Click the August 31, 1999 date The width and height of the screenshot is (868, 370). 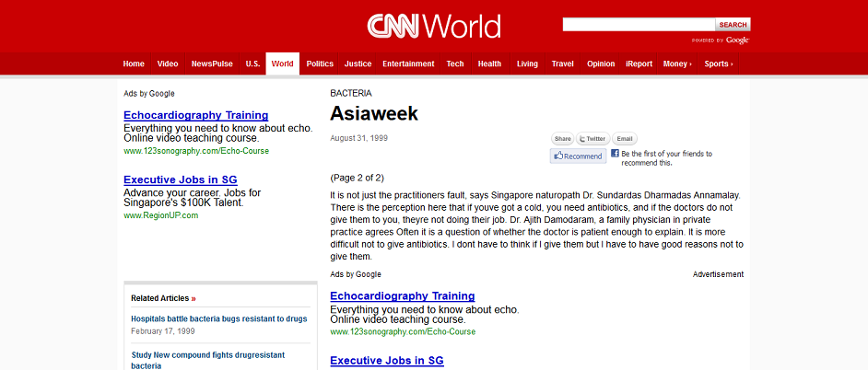(358, 138)
